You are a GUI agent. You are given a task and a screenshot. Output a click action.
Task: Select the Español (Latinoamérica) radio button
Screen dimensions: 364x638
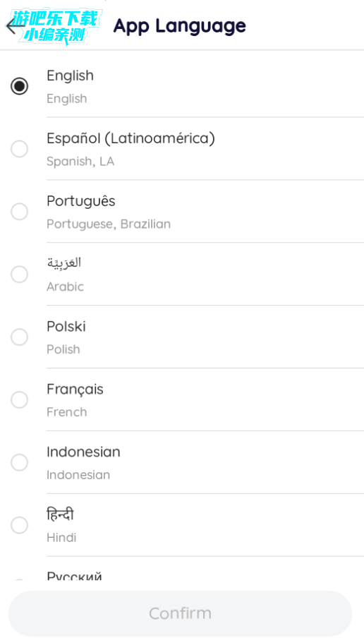(x=19, y=149)
